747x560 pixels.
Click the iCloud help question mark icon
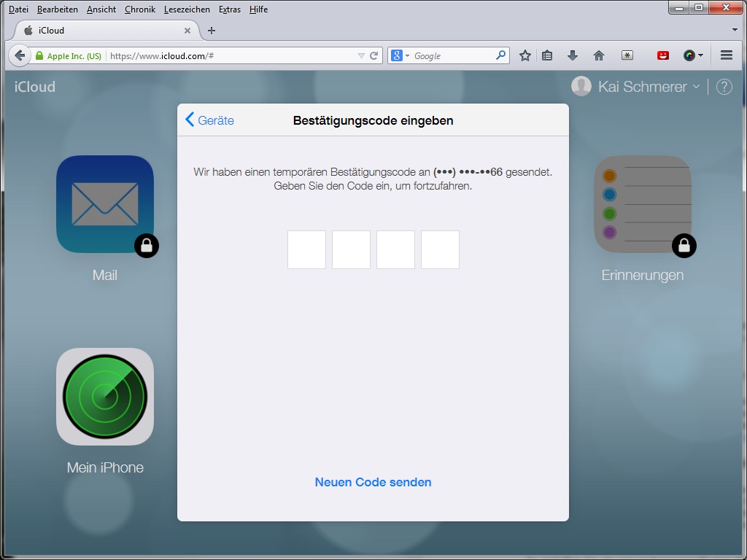724,87
